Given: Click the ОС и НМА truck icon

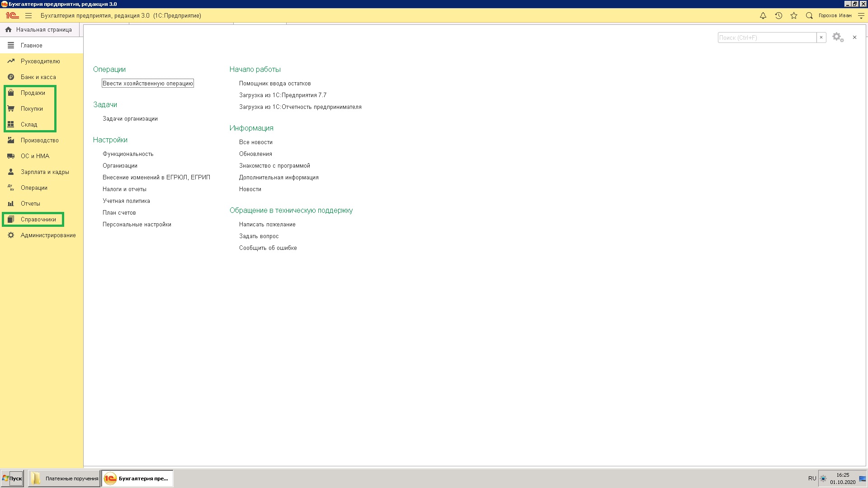Looking at the screenshot, I should click(11, 156).
